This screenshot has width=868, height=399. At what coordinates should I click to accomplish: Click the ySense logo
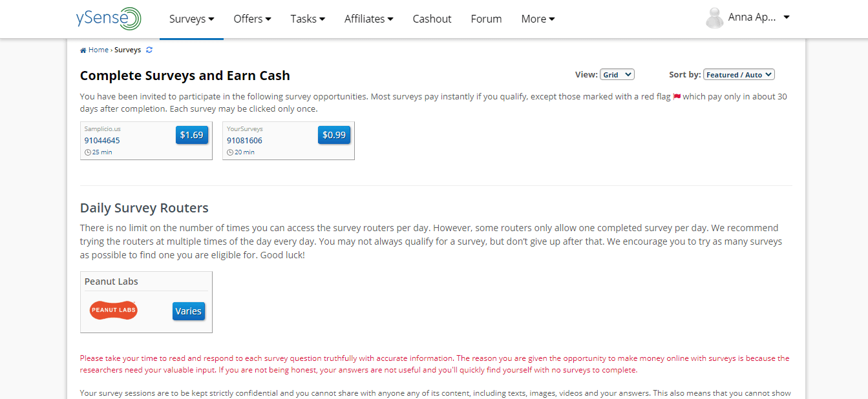point(108,19)
